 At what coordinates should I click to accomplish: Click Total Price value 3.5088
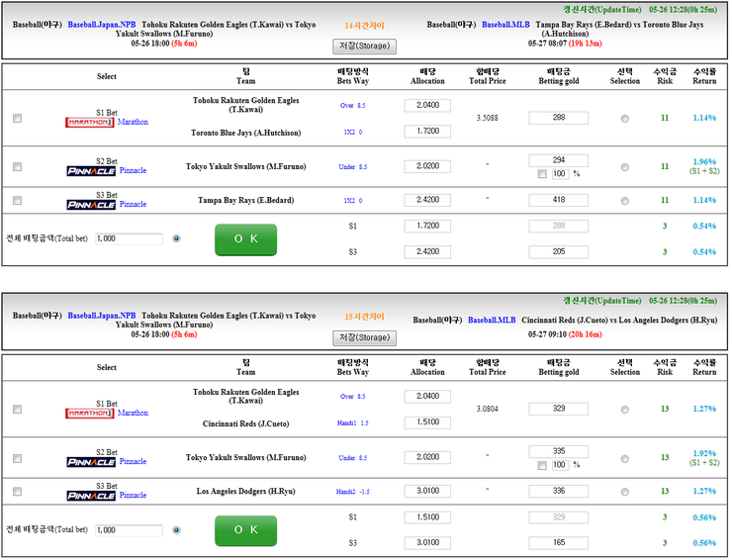tap(488, 118)
